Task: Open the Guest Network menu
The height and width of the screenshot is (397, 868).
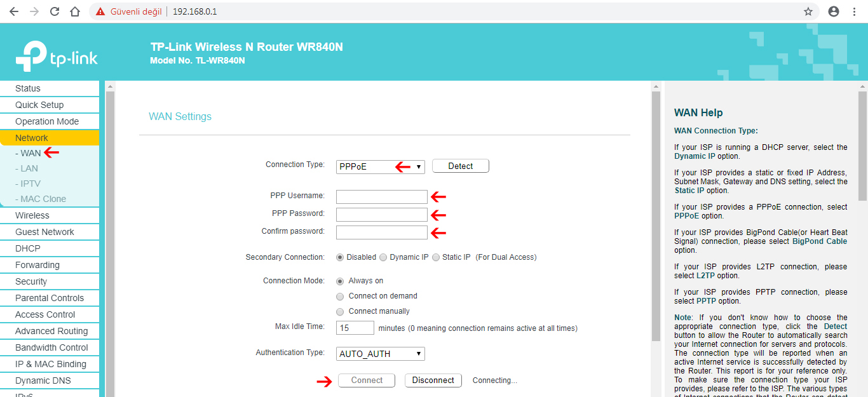Action: (x=50, y=232)
